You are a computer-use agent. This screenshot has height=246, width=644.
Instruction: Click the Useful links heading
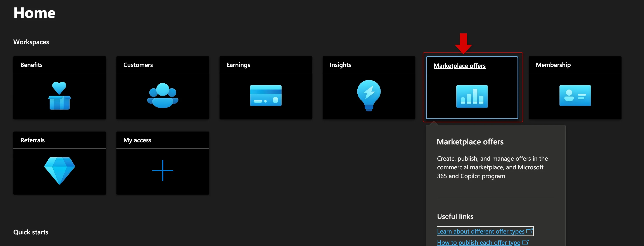coord(455,216)
